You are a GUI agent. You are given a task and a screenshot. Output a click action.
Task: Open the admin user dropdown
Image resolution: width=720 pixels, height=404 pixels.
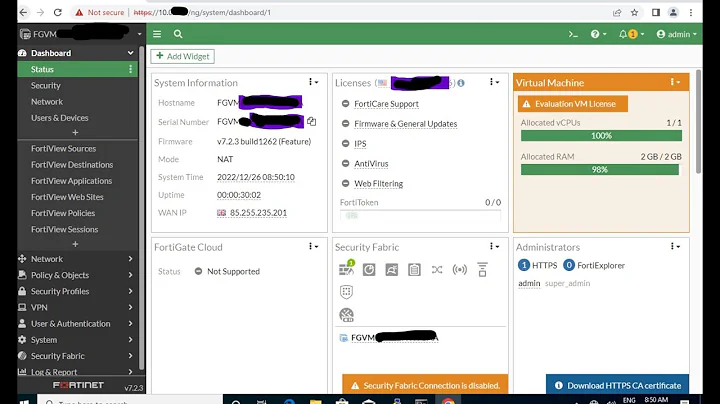coord(677,34)
